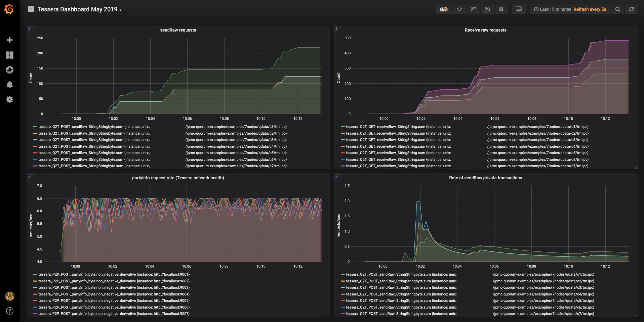Open the Last 15 minutes time picker

click(x=553, y=9)
